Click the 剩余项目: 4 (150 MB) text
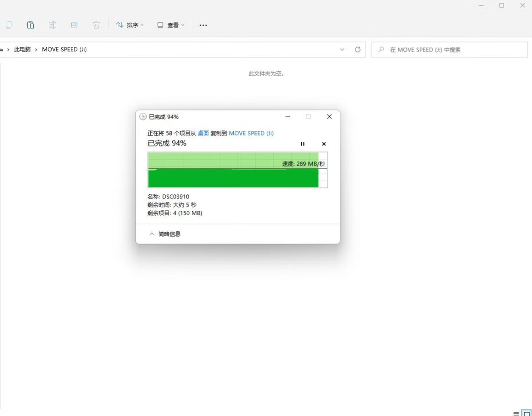 click(175, 213)
